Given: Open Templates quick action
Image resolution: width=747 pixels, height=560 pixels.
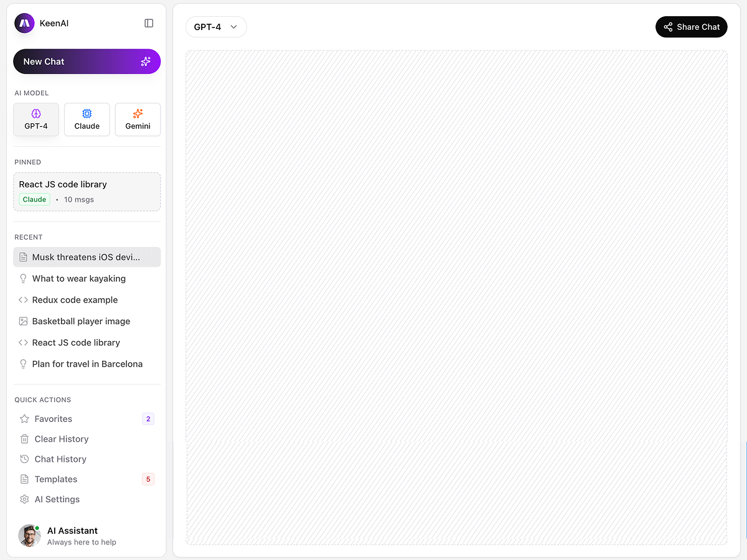Looking at the screenshot, I should pos(56,479).
